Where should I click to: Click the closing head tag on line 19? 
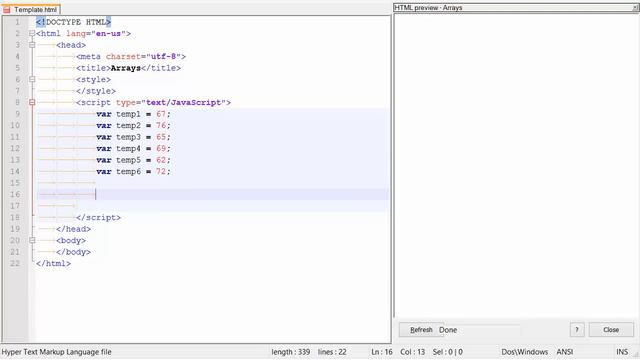pyautogui.click(x=73, y=229)
